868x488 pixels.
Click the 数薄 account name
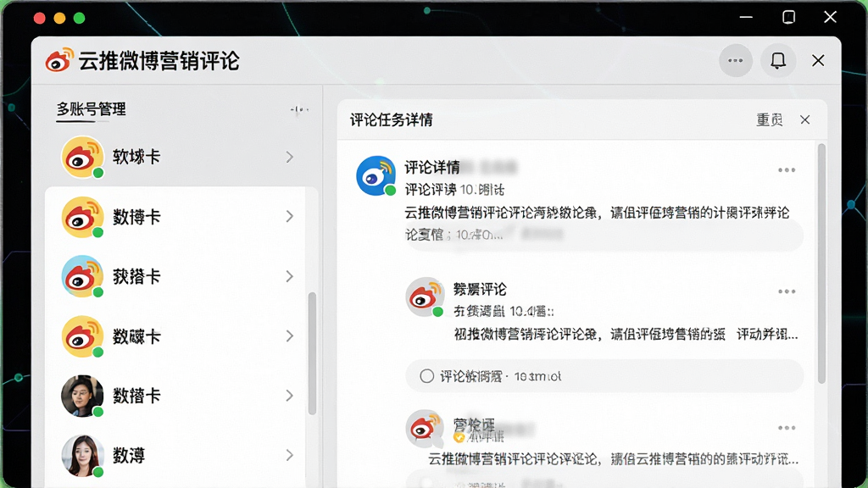click(129, 455)
